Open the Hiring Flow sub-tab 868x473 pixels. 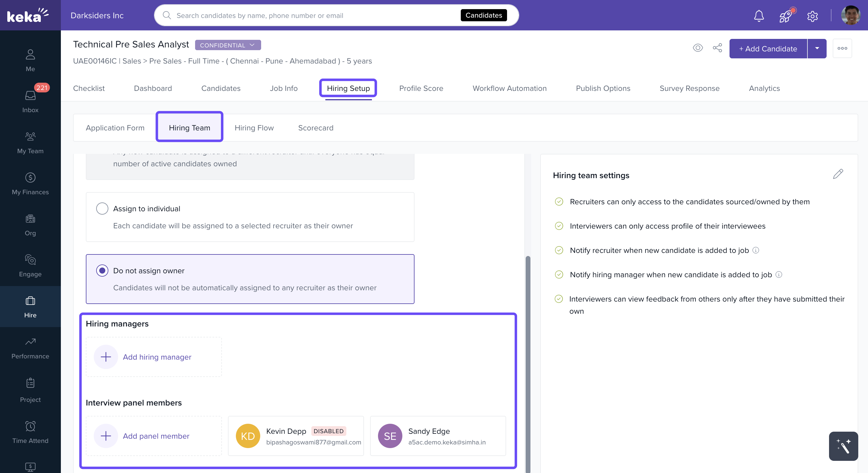pos(254,128)
